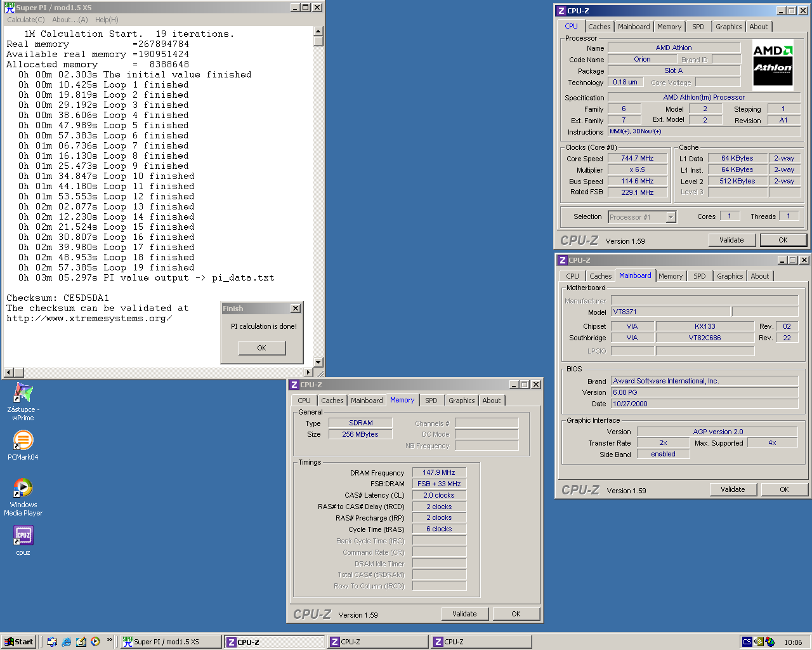Open CPU tab in CPU-Z Memory window

coord(304,401)
